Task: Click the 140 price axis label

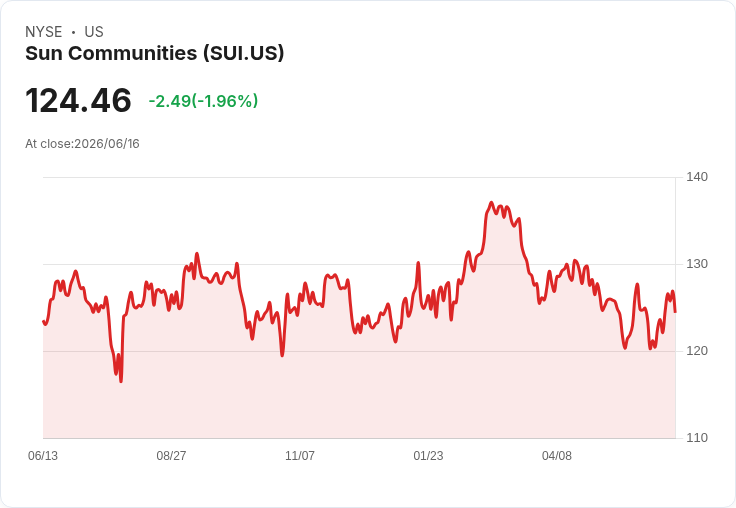Action: tap(697, 177)
